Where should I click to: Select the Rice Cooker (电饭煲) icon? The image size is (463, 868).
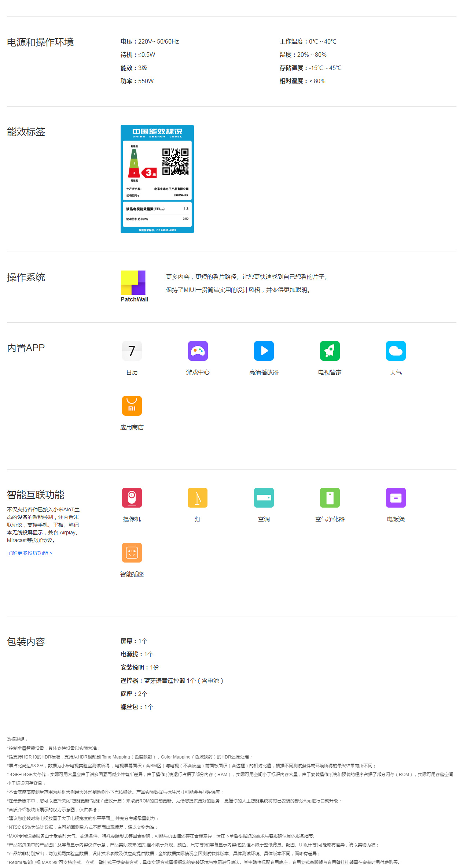396,498
